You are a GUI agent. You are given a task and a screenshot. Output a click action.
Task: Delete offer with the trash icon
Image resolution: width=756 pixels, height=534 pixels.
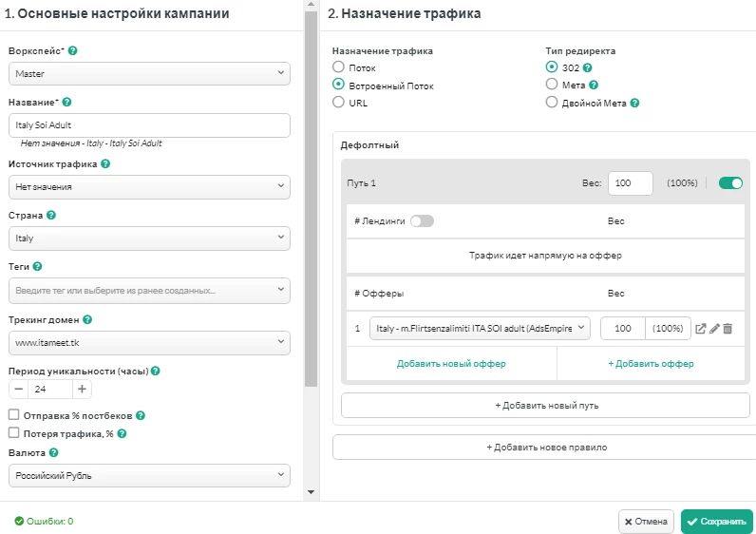pos(728,329)
